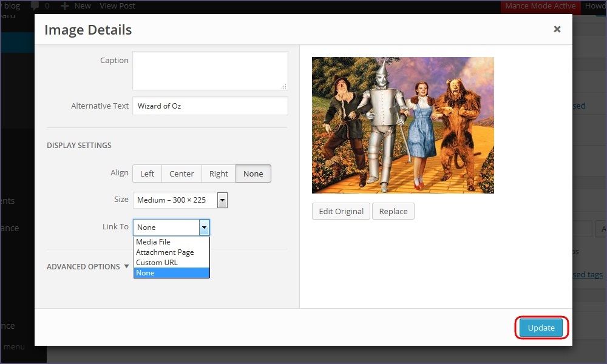Open the Size dropdown arrow

coord(222,200)
